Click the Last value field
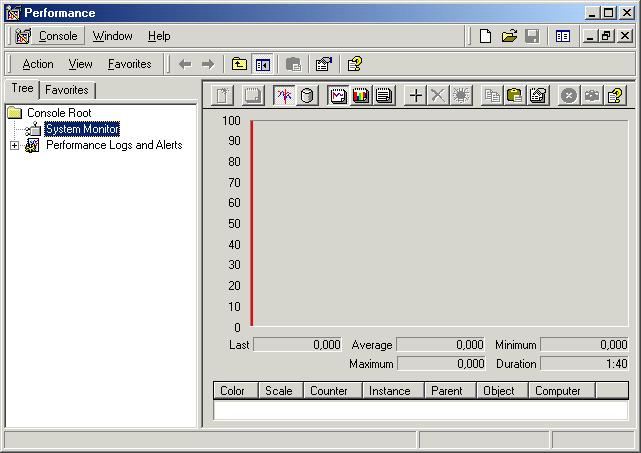The image size is (641, 453). tap(298, 345)
